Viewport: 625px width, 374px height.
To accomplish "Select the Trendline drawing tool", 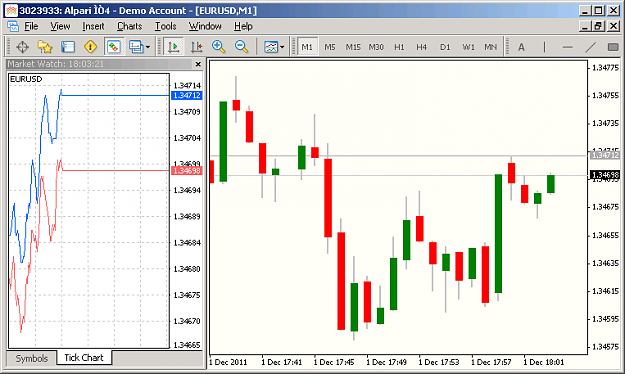I will [x=590, y=47].
